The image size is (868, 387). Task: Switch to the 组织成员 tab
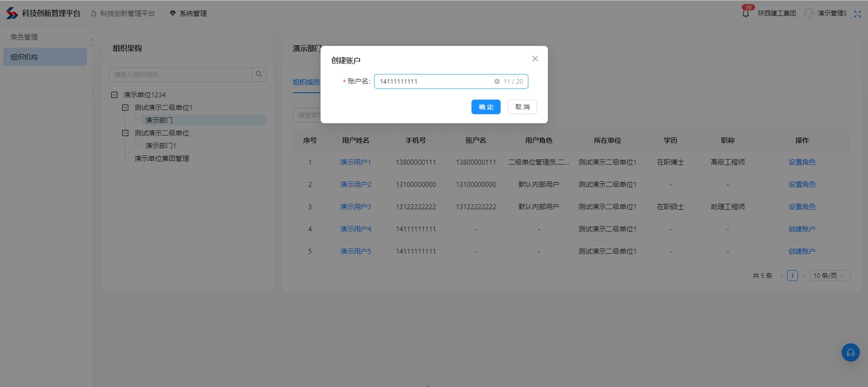coord(306,82)
